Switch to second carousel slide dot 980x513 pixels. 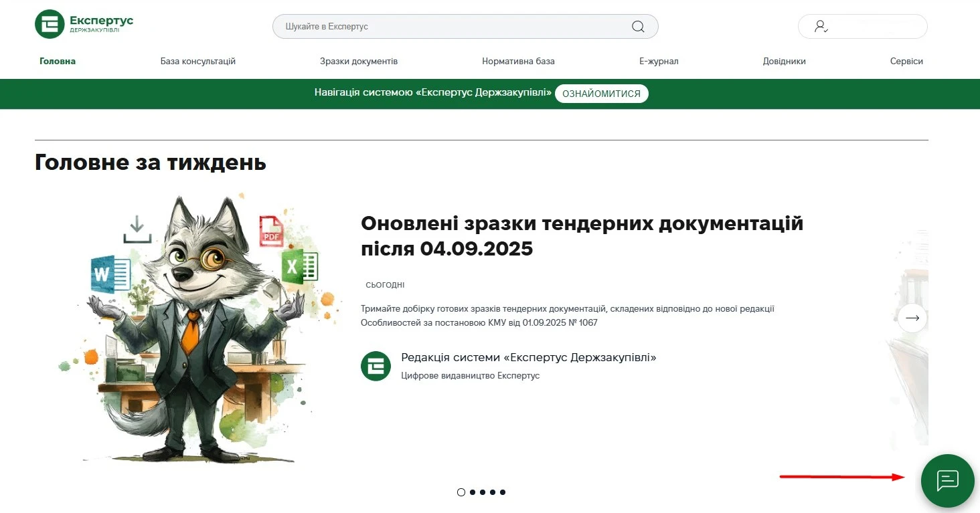(x=473, y=492)
